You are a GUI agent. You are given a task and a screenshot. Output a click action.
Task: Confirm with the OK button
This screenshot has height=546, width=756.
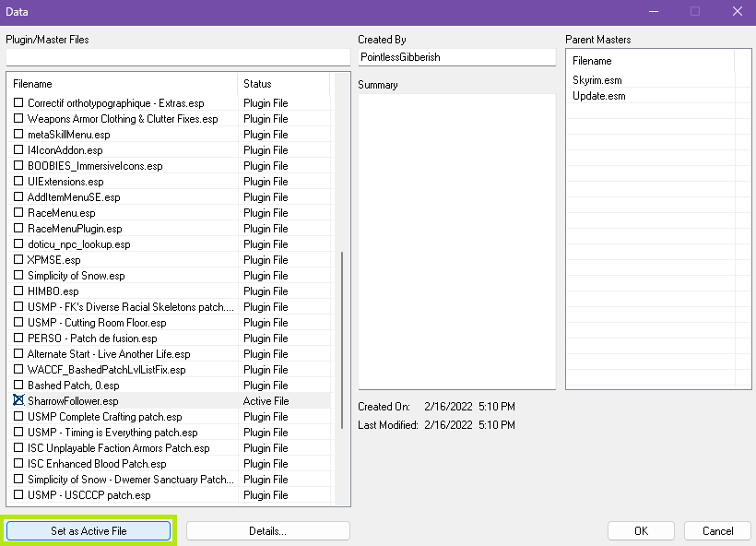tap(641, 531)
